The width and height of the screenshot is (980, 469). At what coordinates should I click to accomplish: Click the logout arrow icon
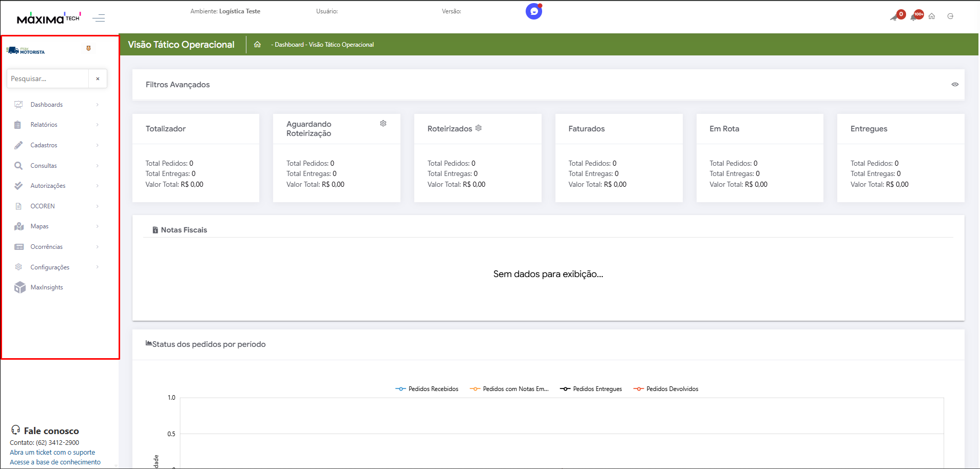pyautogui.click(x=950, y=16)
